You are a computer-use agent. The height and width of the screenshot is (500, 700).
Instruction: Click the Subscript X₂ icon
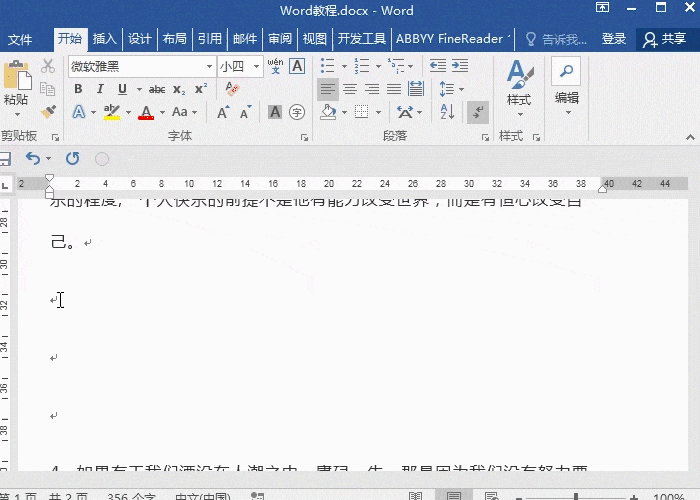179,89
